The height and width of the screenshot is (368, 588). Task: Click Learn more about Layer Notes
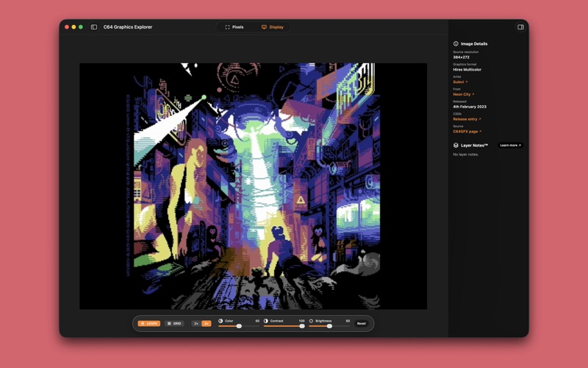[x=510, y=145]
